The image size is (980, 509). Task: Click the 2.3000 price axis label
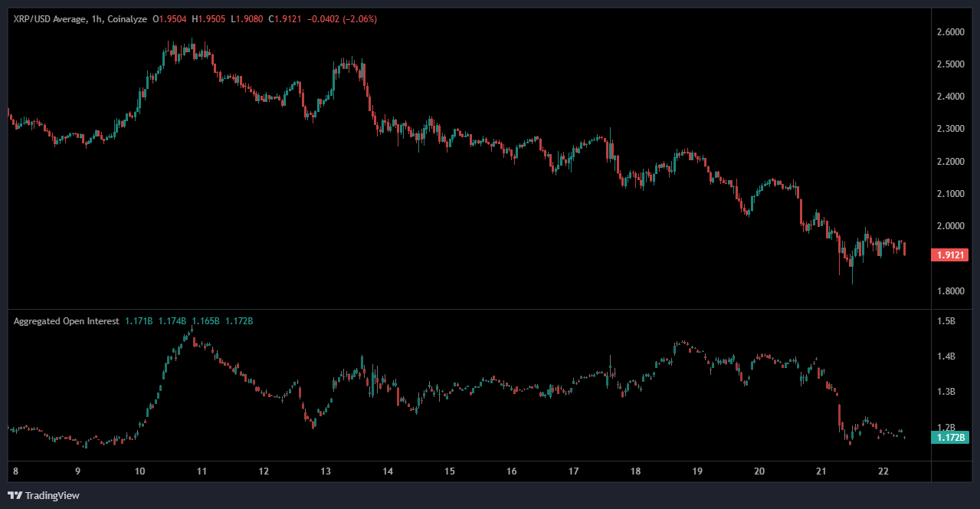click(950, 129)
